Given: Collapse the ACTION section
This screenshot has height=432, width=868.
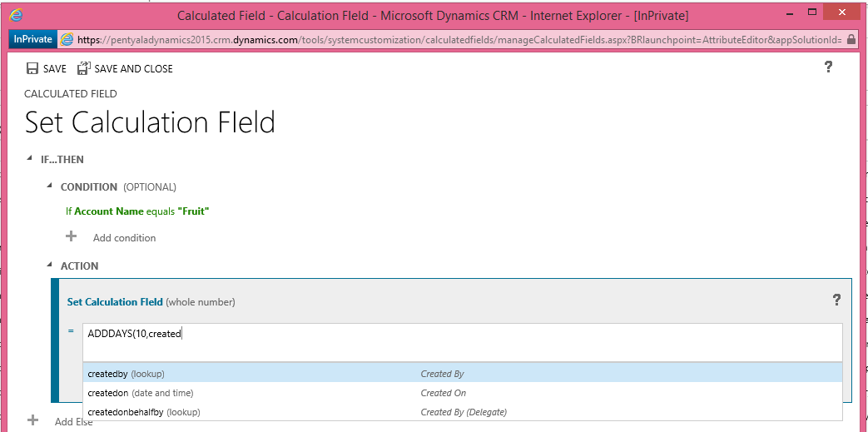Looking at the screenshot, I should click(50, 266).
